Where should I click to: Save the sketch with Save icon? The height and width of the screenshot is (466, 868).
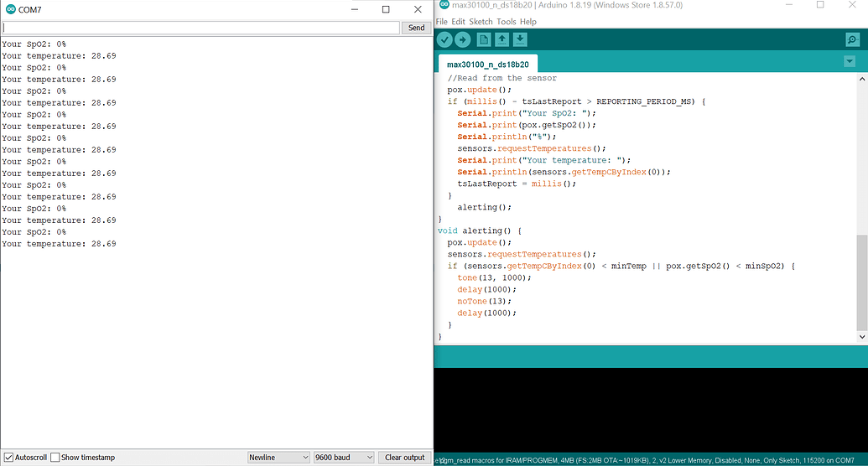[x=520, y=39]
